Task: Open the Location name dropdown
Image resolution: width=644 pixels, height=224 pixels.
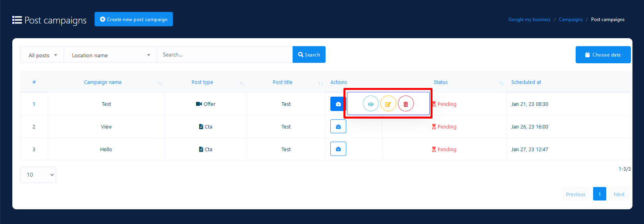Action: 110,55
